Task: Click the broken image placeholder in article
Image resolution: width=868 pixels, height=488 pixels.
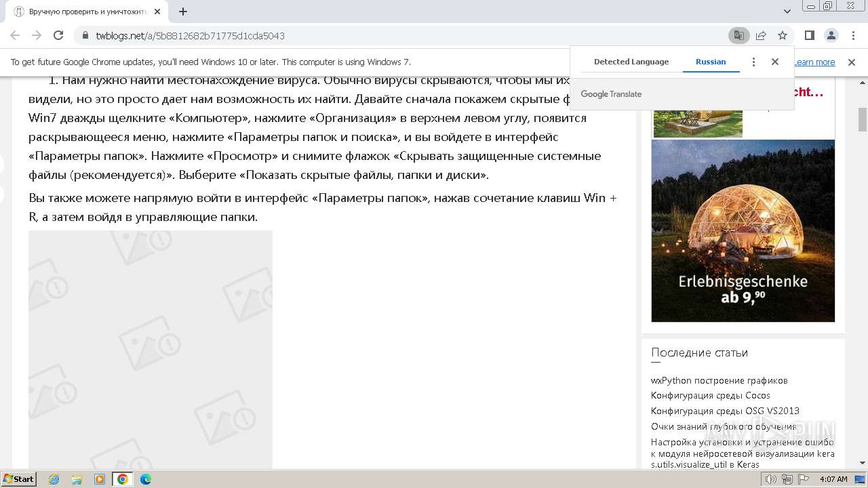Action: click(x=151, y=349)
